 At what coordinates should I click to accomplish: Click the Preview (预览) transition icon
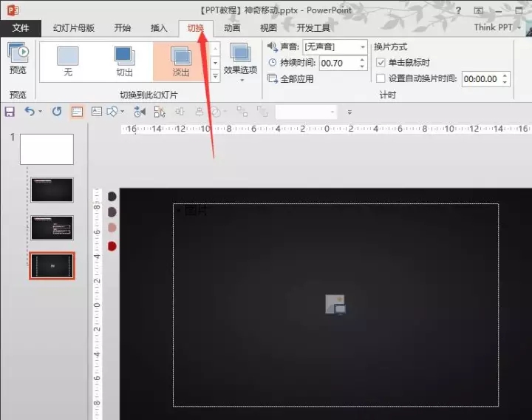[17, 58]
